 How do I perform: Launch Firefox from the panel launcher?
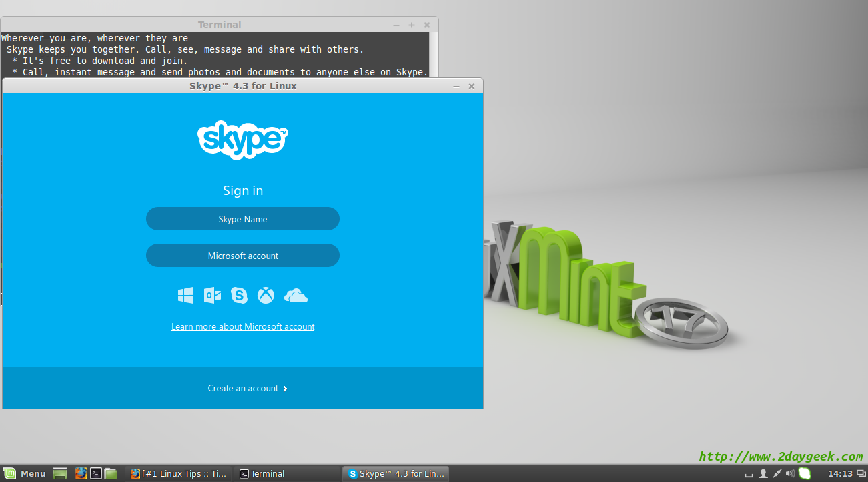(81, 473)
